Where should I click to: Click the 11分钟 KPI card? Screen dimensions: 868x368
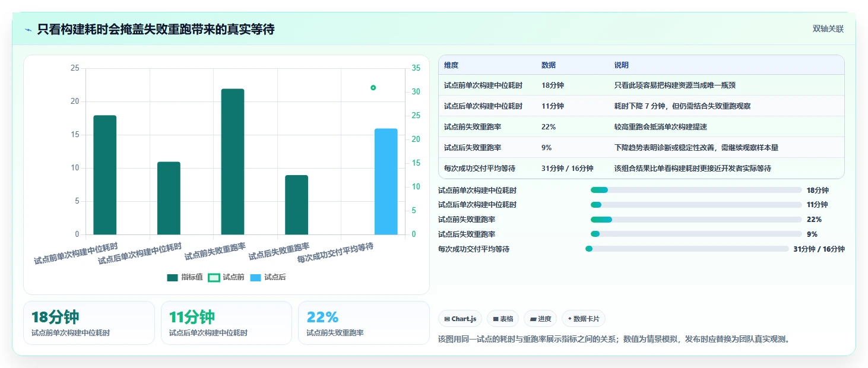pyautogui.click(x=226, y=323)
